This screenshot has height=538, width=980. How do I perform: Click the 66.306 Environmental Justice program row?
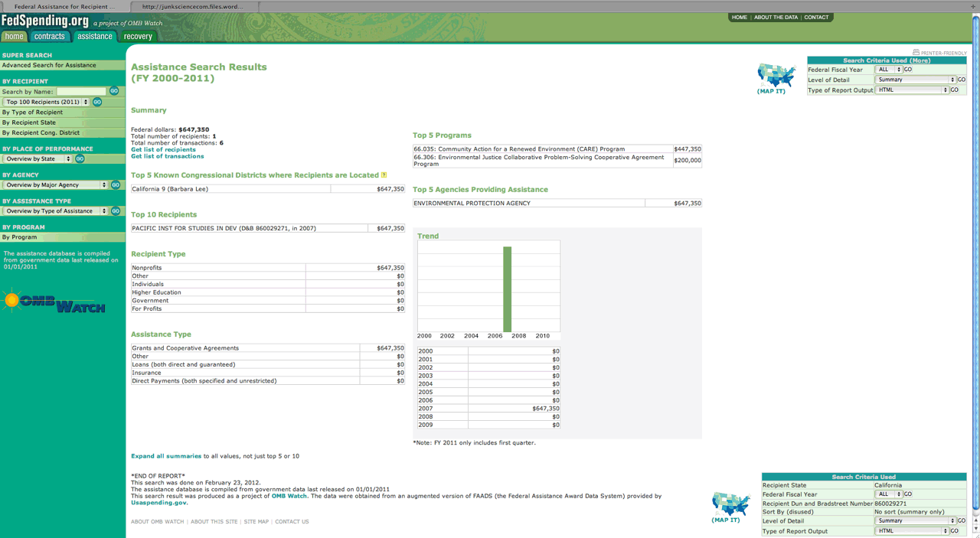click(x=557, y=161)
